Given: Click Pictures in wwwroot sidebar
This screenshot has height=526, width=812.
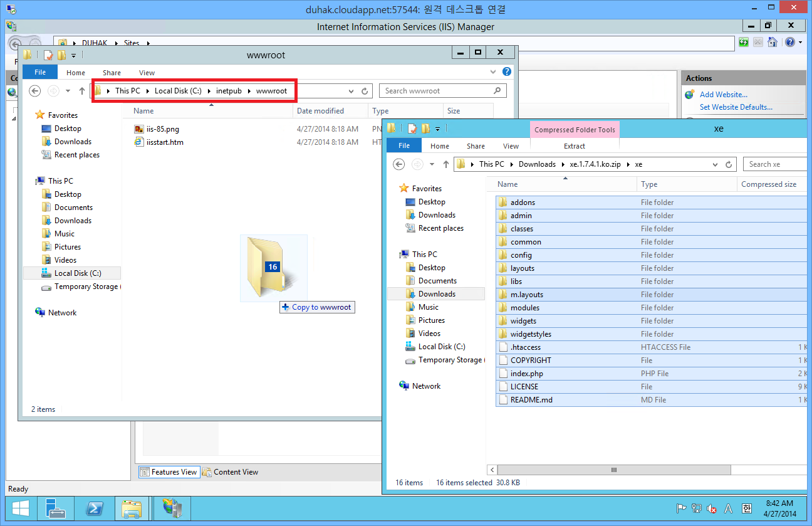Looking at the screenshot, I should pyautogui.click(x=67, y=247).
